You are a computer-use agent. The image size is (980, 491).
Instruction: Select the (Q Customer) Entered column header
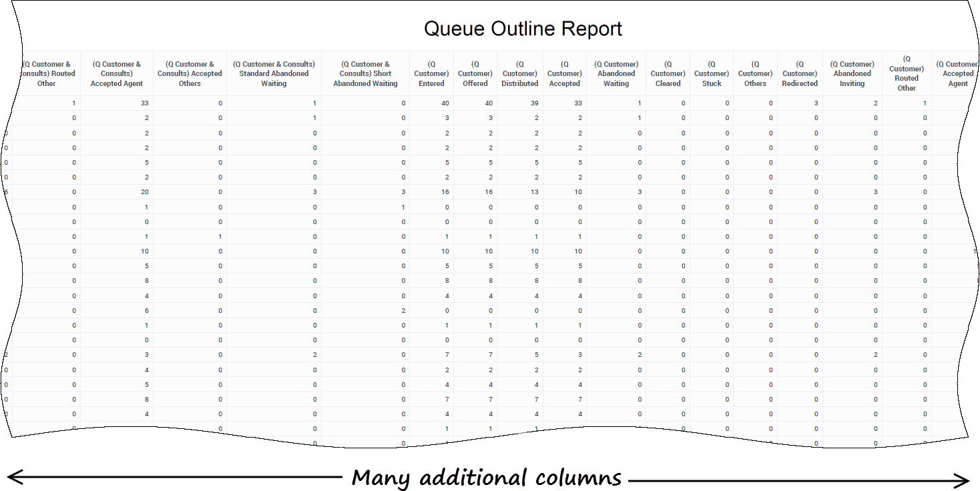click(431, 74)
